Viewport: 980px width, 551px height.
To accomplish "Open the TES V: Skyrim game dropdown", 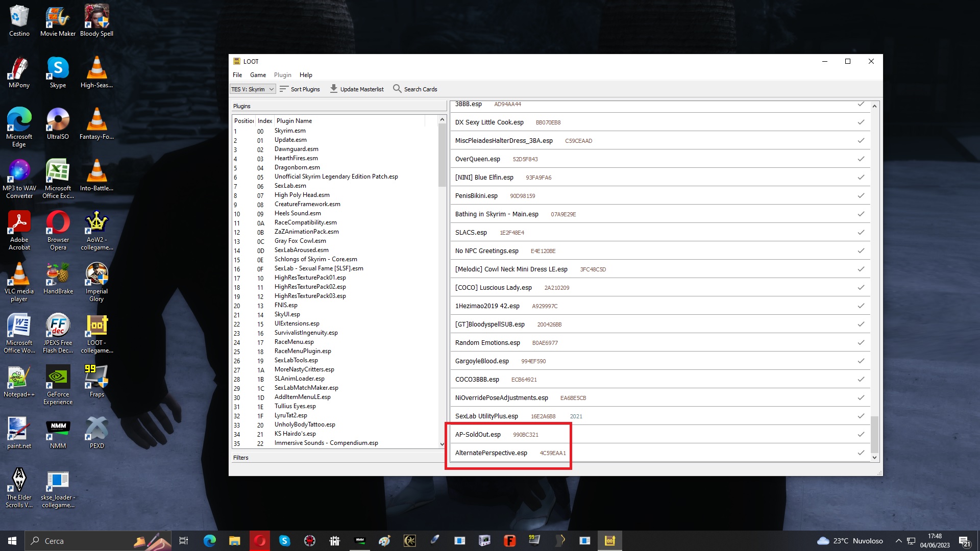I will [253, 89].
